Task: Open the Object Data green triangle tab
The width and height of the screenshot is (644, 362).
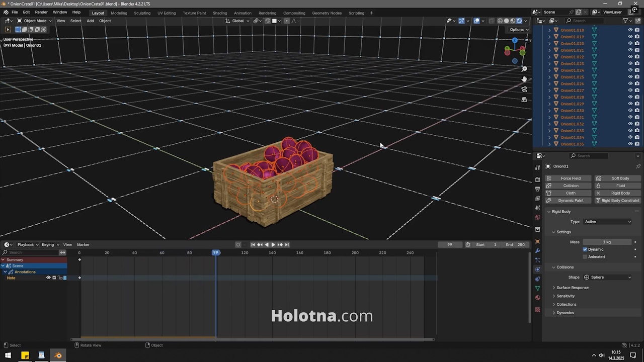Action: [x=537, y=288]
